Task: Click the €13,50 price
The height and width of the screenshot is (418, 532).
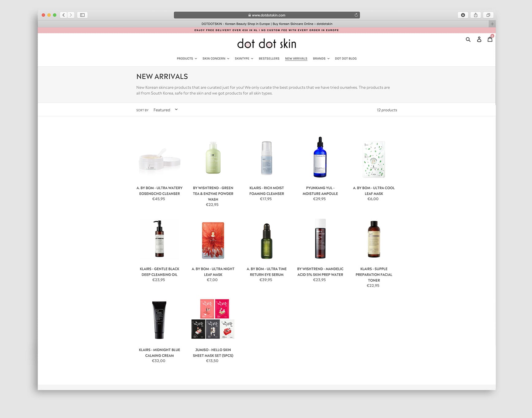Action: pos(212,361)
